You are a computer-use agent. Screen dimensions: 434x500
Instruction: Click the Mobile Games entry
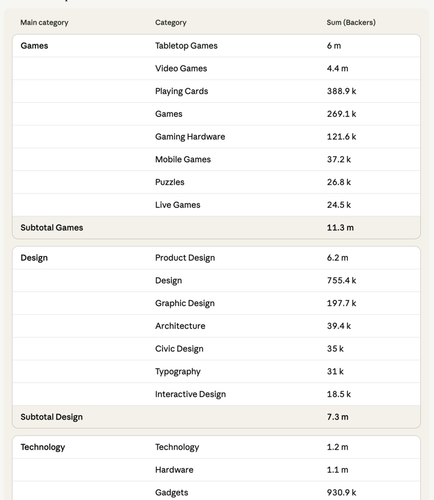(x=183, y=159)
